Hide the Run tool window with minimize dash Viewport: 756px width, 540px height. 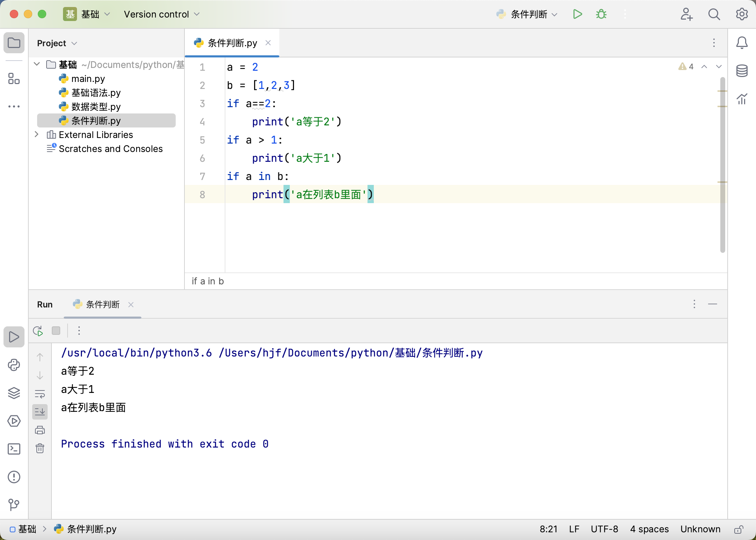[x=713, y=304]
